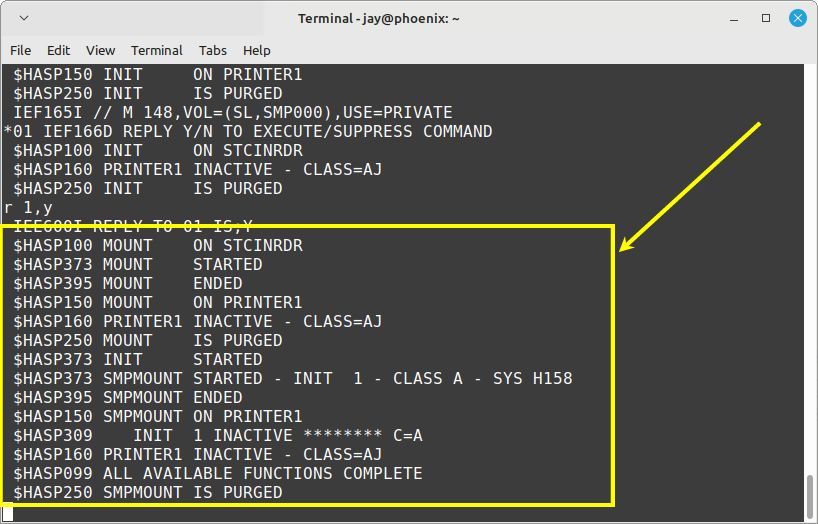Click the title bar text jay@phoenix
This screenshot has height=524, width=818.
[408, 19]
